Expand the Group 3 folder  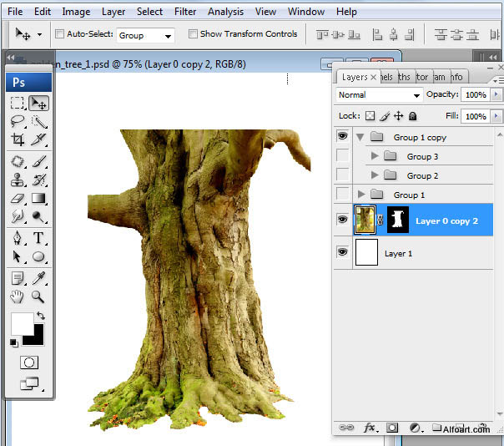click(x=374, y=156)
